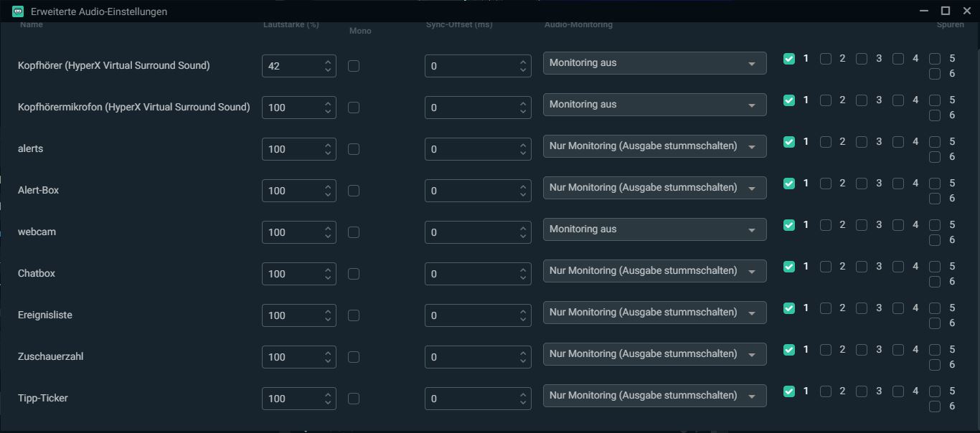
Task: Expand monitoring dropdown for Zuschauerzahl
Action: pyautogui.click(x=654, y=354)
